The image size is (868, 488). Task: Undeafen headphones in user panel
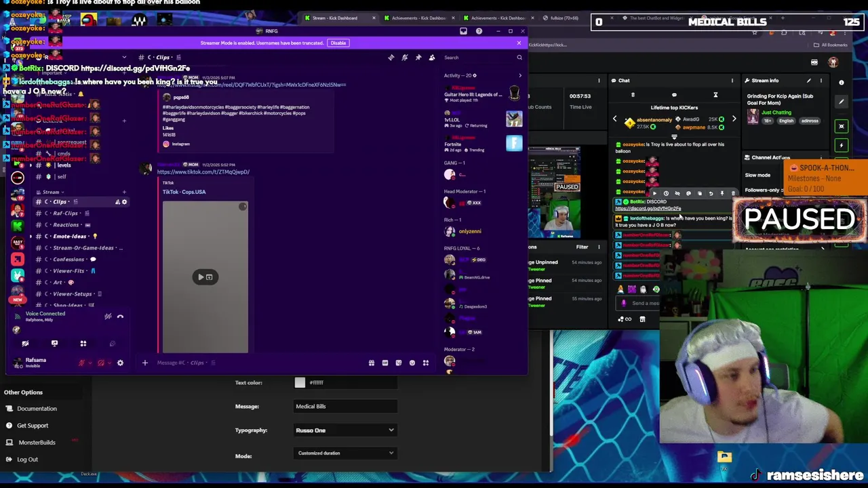coord(101,363)
